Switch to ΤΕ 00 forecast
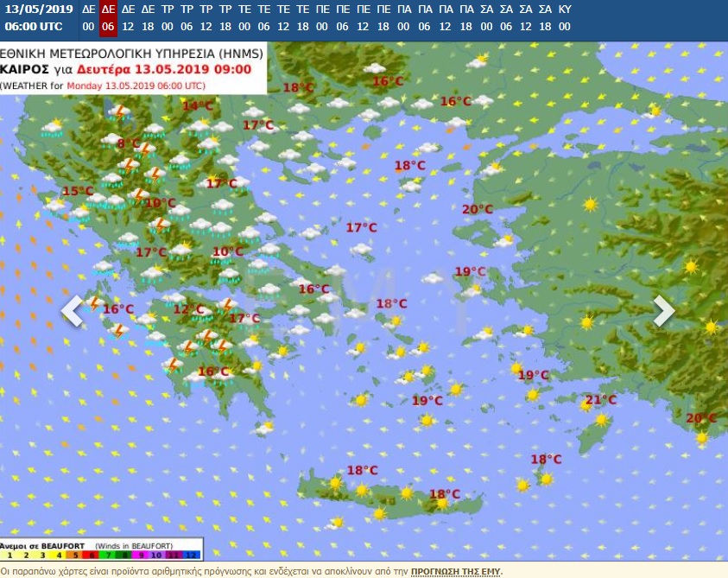Image resolution: width=728 pixels, height=578 pixels. [x=244, y=18]
